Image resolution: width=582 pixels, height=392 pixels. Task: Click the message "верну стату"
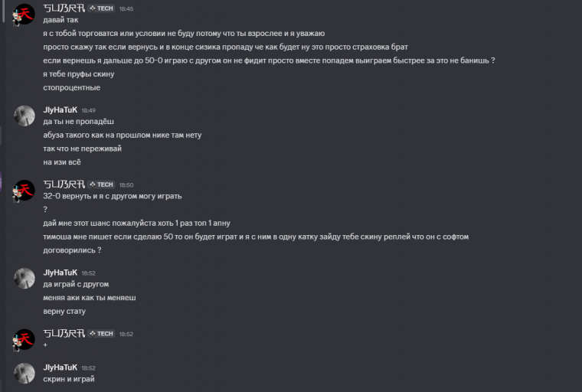tap(64, 311)
